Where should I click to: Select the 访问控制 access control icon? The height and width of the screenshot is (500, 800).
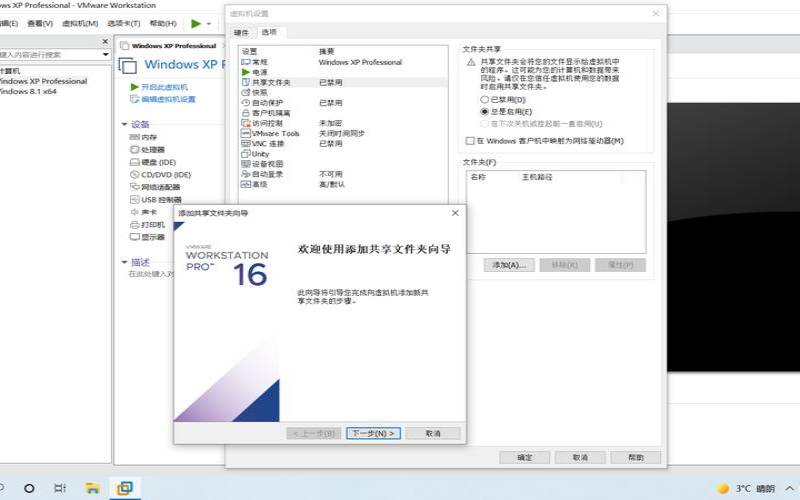tap(245, 123)
